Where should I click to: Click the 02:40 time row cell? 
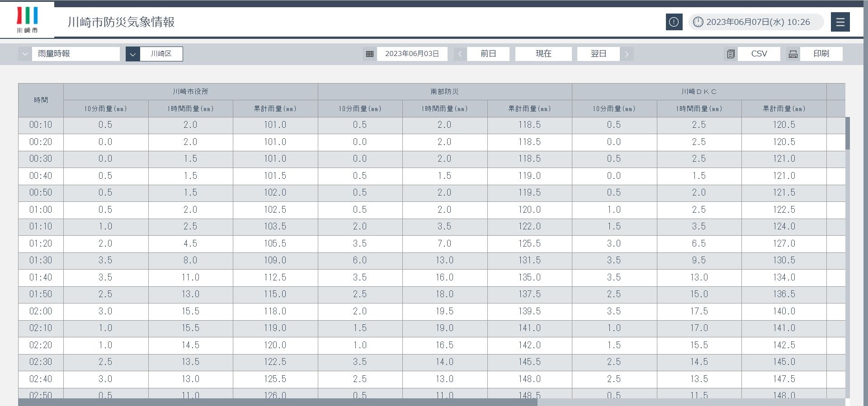(x=41, y=379)
